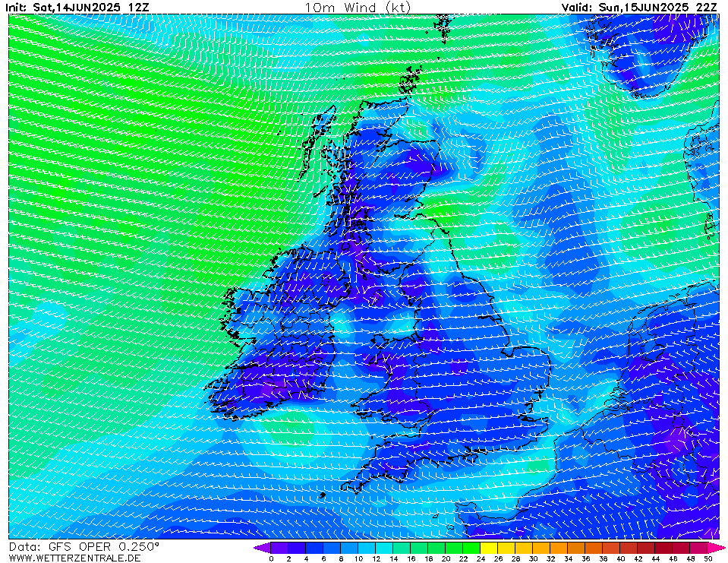728x563 pixels.
Task: Click the '40' value on the wind scale
Action: [621, 558]
